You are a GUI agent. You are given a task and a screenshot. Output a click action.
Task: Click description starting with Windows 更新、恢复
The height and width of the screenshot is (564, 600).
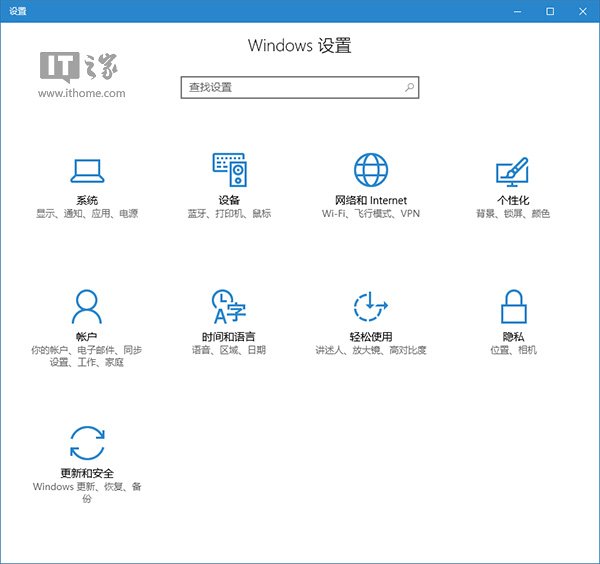tap(87, 492)
